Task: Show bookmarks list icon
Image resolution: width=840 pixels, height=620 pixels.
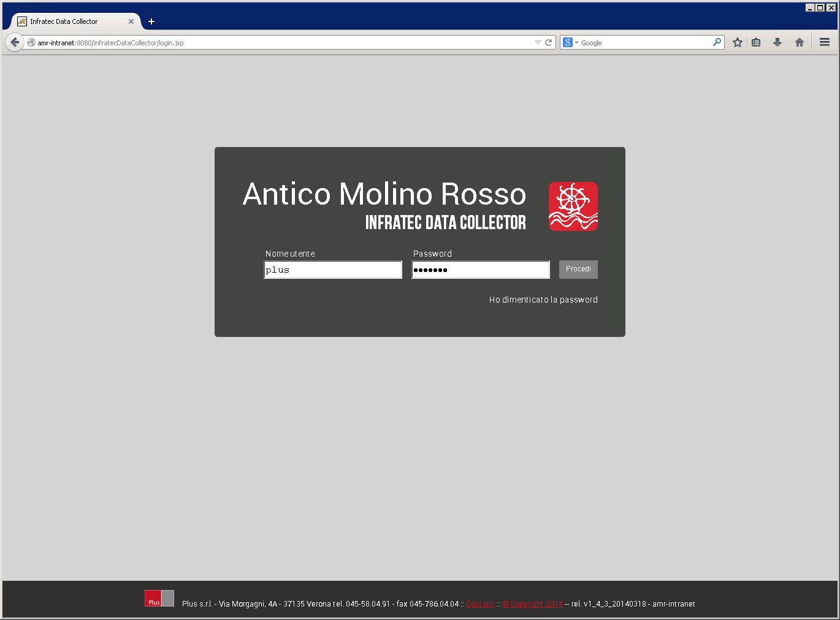Action: point(756,43)
